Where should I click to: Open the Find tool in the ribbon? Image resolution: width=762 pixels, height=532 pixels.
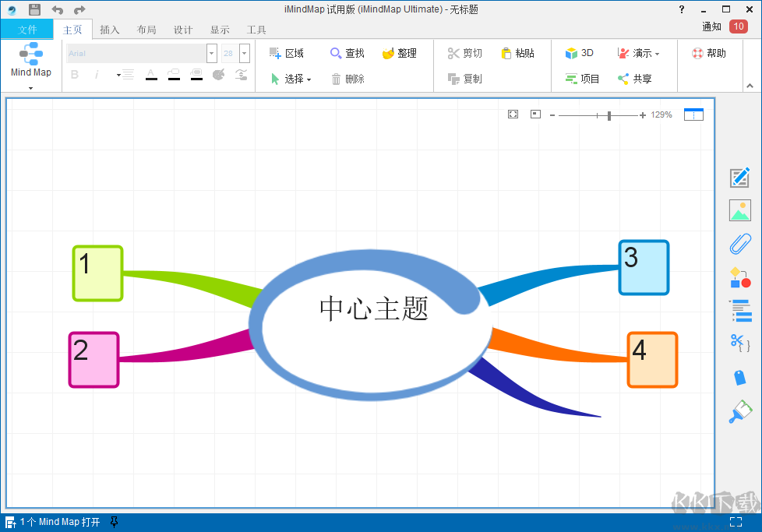tap(346, 53)
